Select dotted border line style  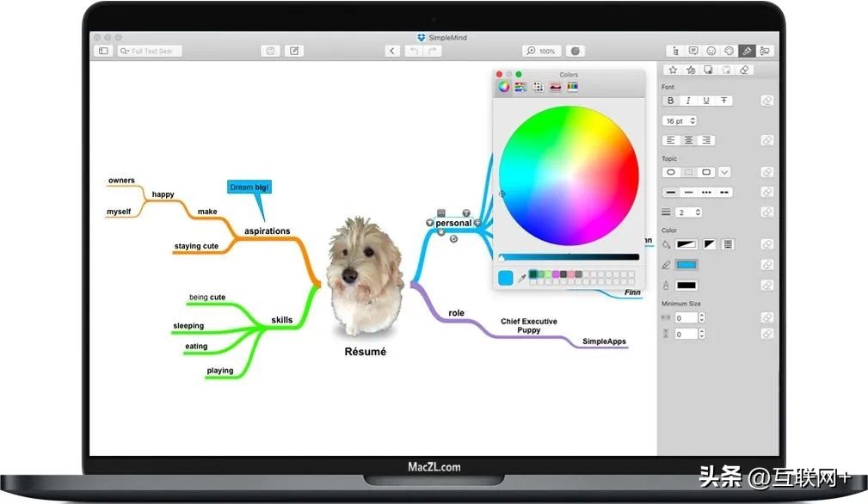(x=706, y=193)
